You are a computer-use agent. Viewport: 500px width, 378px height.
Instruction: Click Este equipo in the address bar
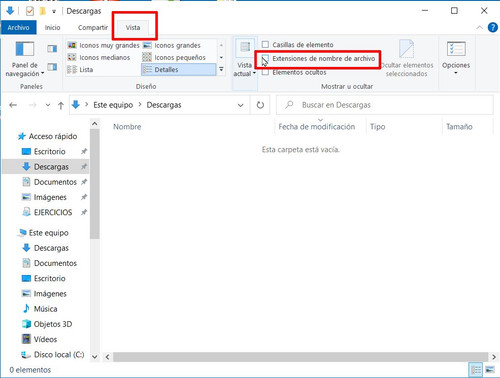click(113, 105)
